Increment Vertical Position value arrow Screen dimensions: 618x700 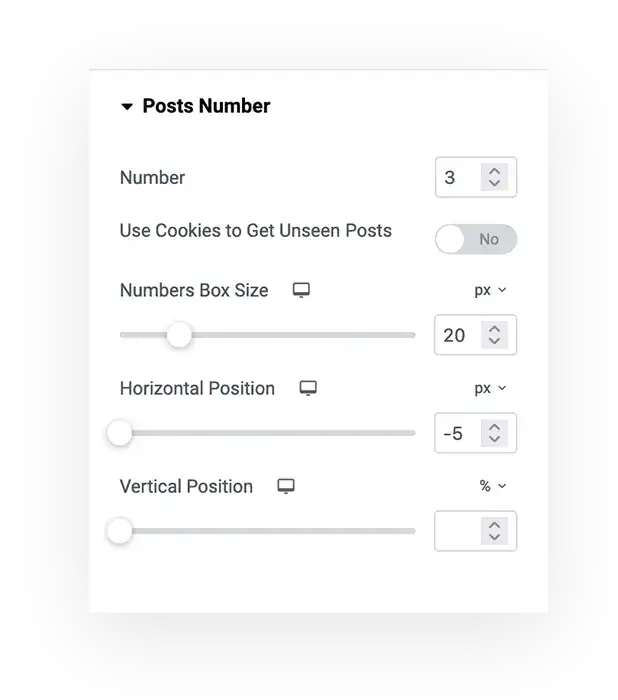coord(494,524)
